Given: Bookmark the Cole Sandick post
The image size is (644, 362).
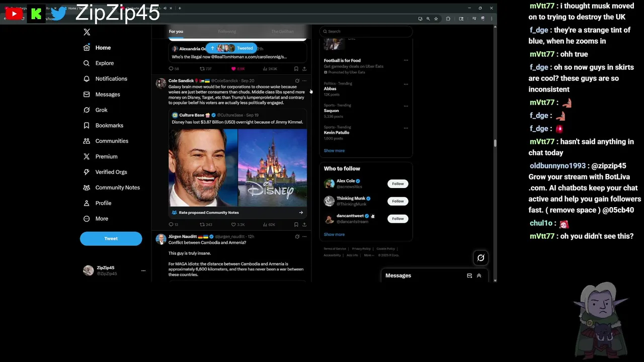Looking at the screenshot, I should click(x=296, y=225).
